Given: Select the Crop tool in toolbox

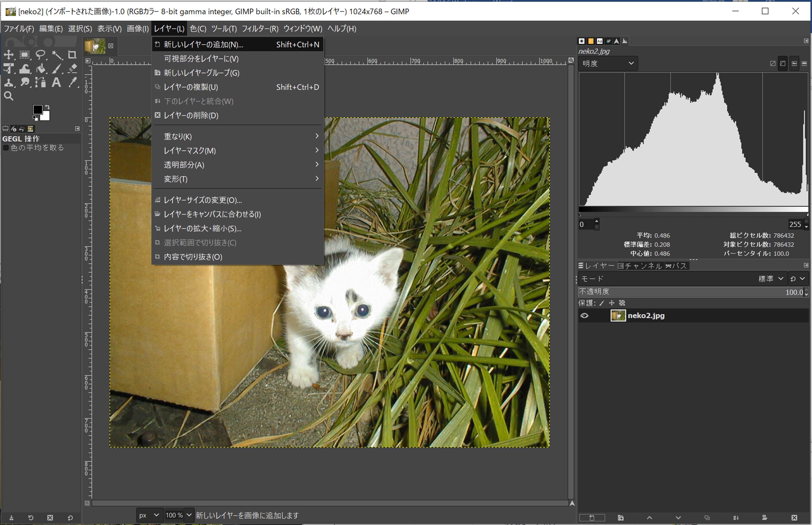Looking at the screenshot, I should (72, 55).
